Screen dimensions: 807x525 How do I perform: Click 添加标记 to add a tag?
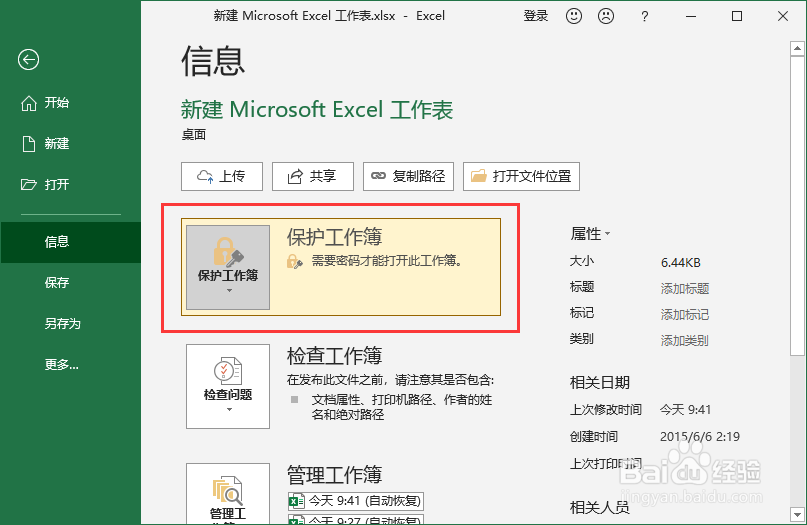point(685,314)
